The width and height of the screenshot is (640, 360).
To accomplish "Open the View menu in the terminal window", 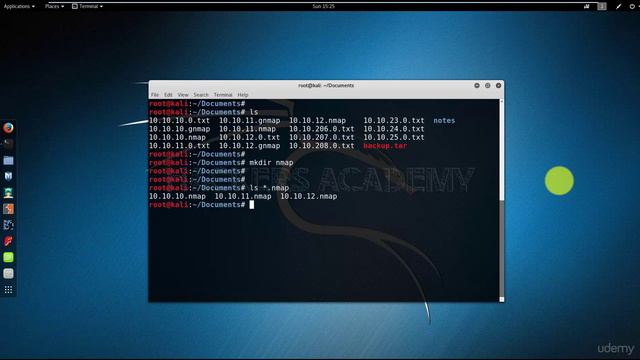I will 183,95.
